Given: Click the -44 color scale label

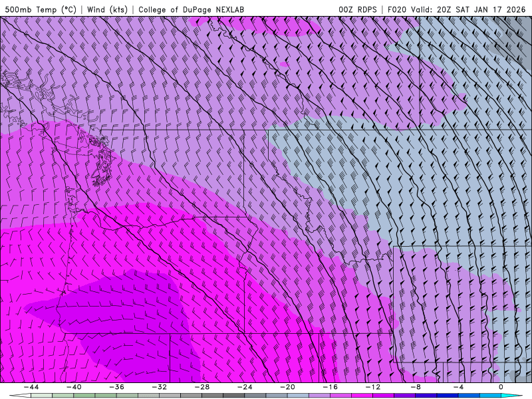Looking at the screenshot, I should (x=31, y=387).
